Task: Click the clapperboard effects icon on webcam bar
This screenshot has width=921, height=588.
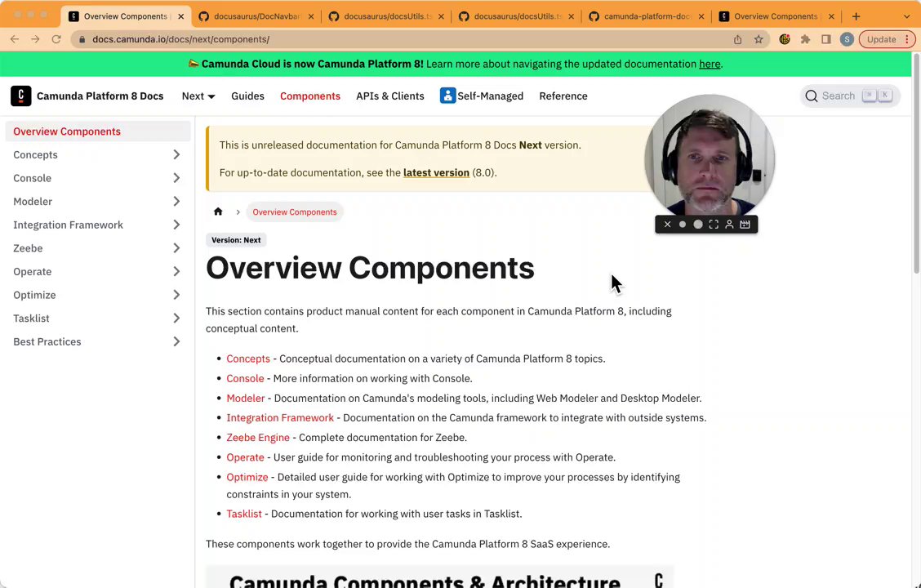Action: (x=745, y=225)
